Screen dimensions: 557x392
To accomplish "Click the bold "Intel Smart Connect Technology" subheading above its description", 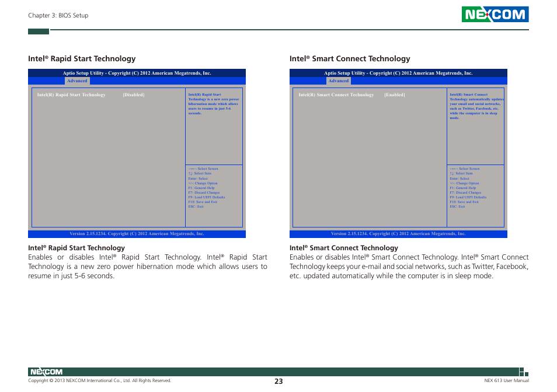I will (x=343, y=247).
